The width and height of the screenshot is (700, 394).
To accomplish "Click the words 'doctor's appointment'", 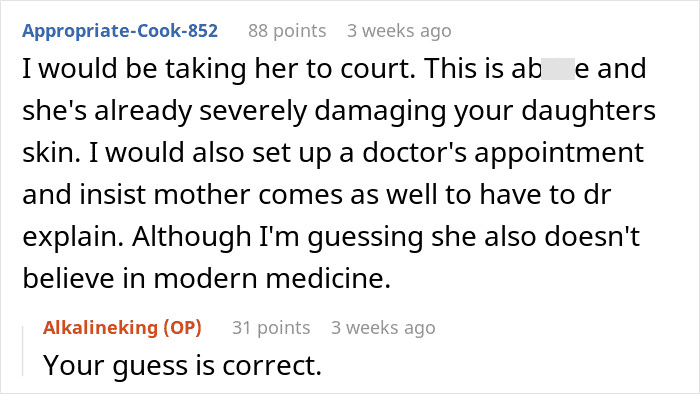I will coord(503,153).
